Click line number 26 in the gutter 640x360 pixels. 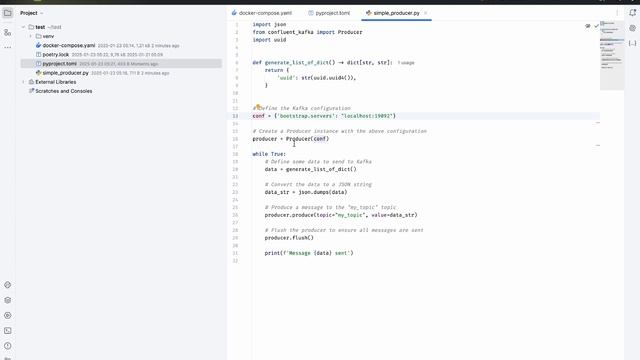pos(235,215)
